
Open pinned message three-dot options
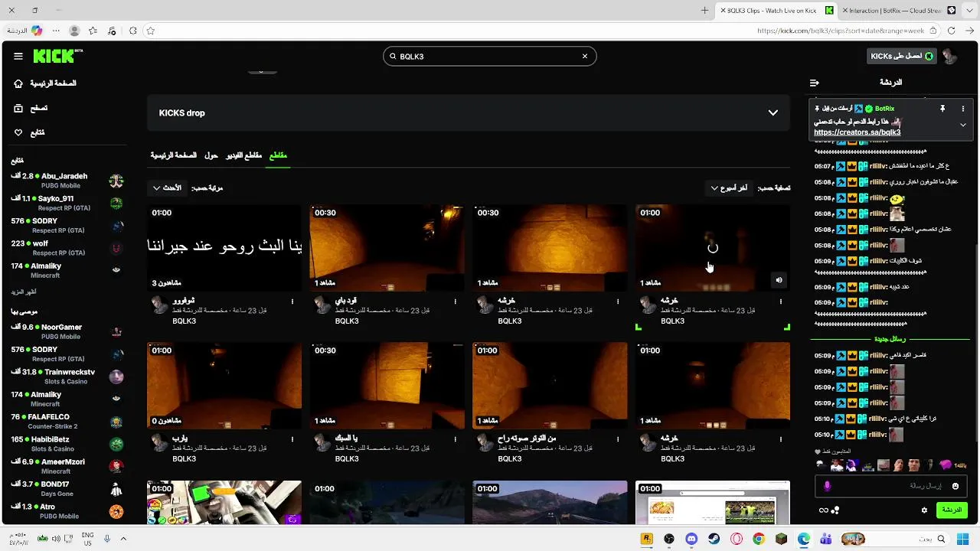click(963, 109)
